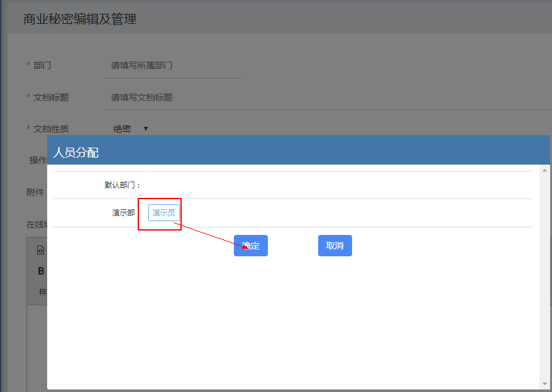
Task: Select the 演示员 person tag
Action: tap(163, 212)
